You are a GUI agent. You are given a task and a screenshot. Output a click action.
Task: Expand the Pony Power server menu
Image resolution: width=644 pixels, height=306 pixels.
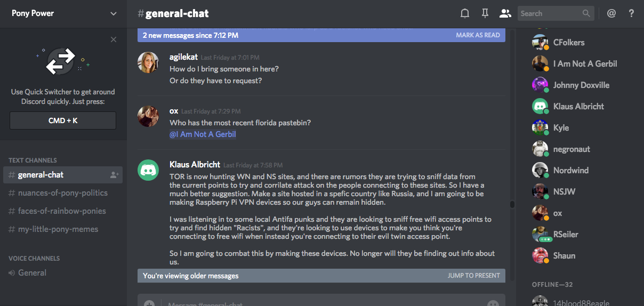point(113,13)
